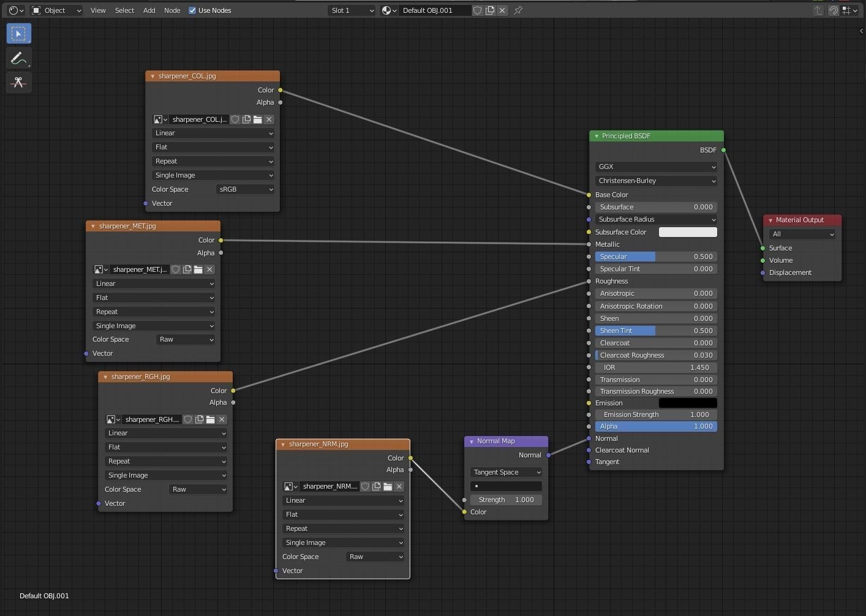Open image file in sharpener_COL node

[258, 119]
